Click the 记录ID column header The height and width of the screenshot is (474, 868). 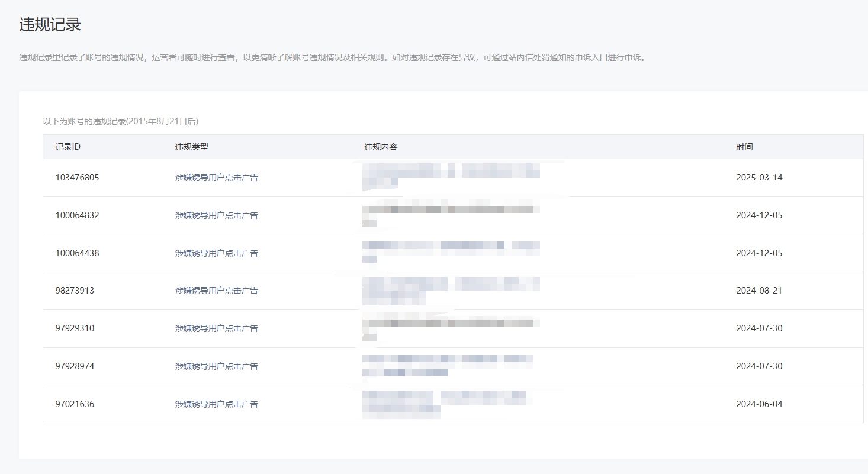pos(67,147)
